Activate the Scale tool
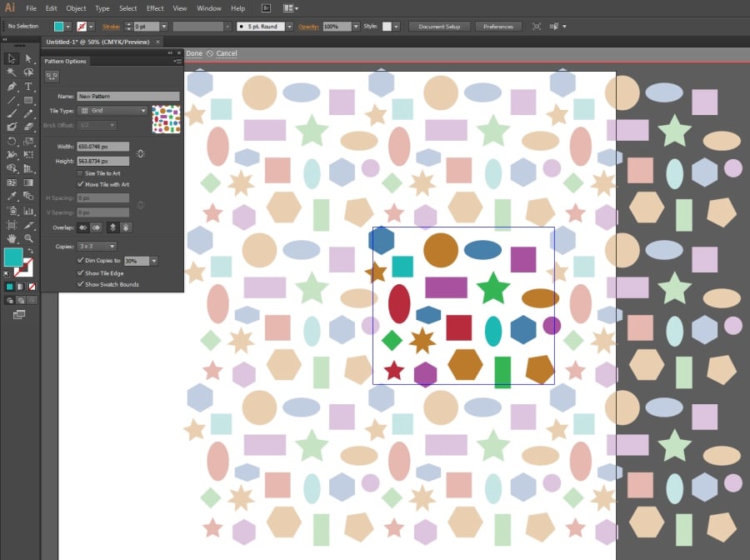750x560 pixels. (x=28, y=142)
